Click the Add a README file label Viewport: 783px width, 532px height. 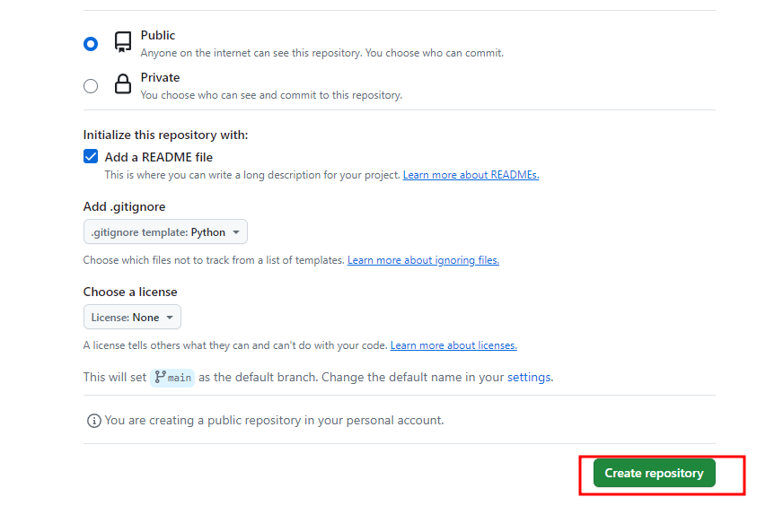pos(159,157)
